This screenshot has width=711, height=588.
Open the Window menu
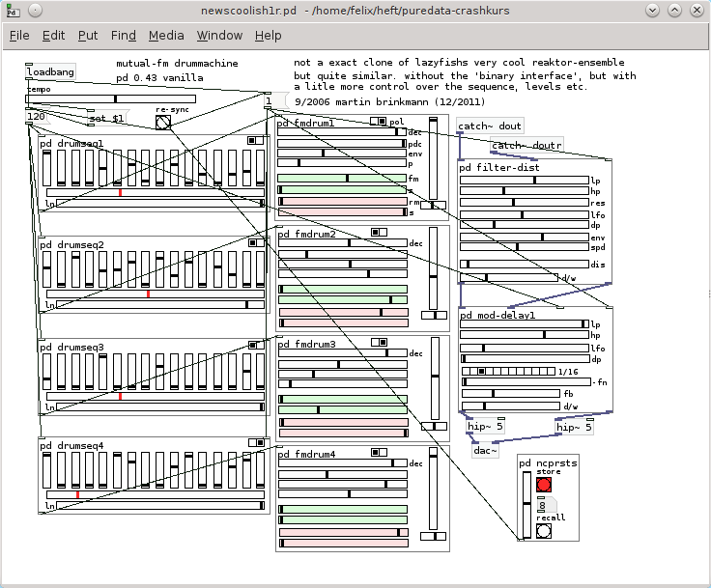pos(219,36)
